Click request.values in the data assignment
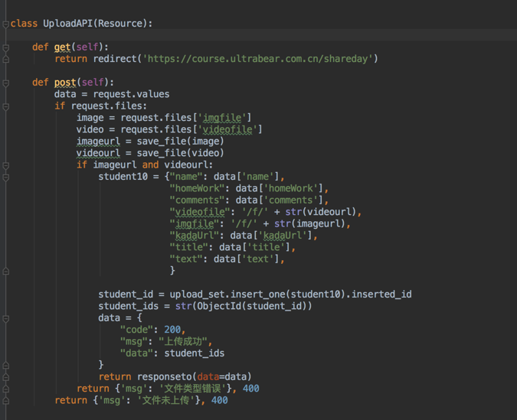 coord(131,94)
